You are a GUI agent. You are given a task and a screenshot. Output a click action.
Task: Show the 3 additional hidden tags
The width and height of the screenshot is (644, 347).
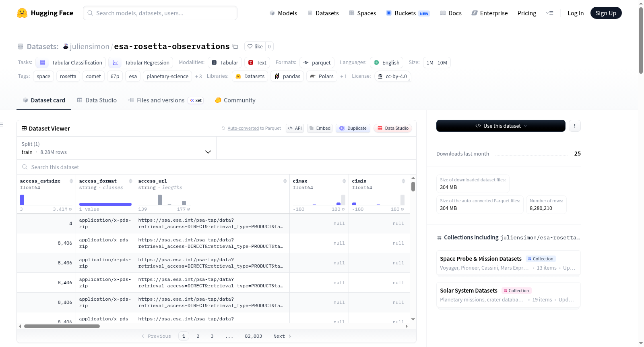[198, 76]
